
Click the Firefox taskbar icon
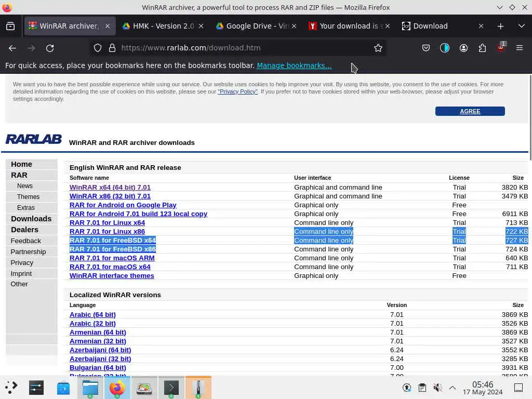point(117,388)
